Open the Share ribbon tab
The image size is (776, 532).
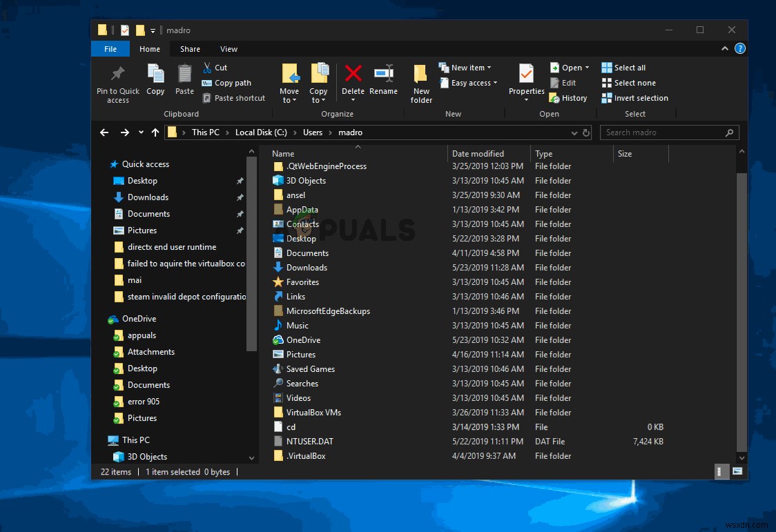click(x=190, y=49)
